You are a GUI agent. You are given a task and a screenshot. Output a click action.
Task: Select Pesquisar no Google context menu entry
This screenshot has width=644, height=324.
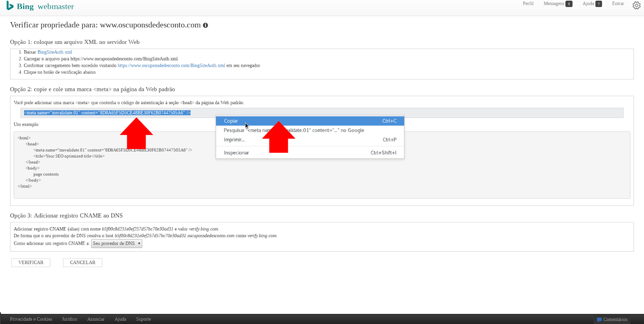coord(310,130)
